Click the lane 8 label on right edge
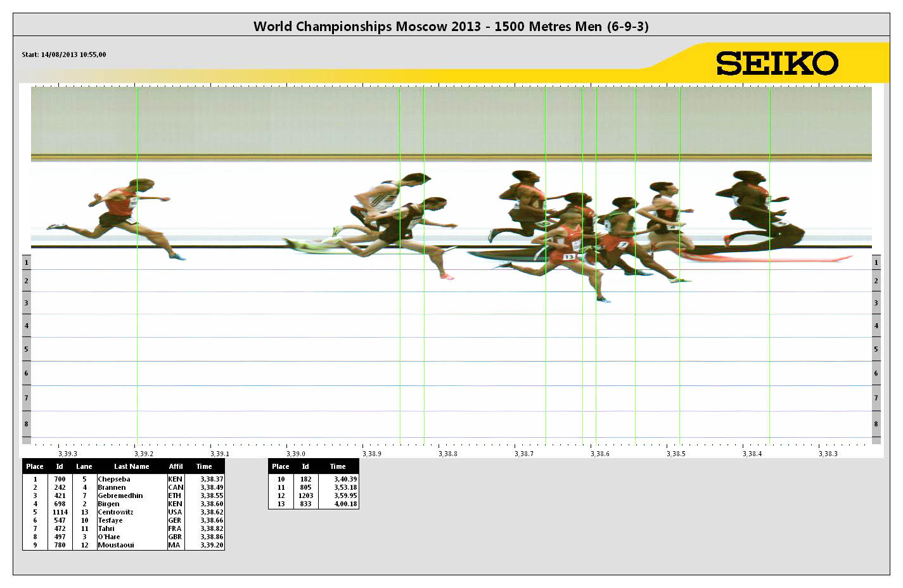 click(876, 424)
